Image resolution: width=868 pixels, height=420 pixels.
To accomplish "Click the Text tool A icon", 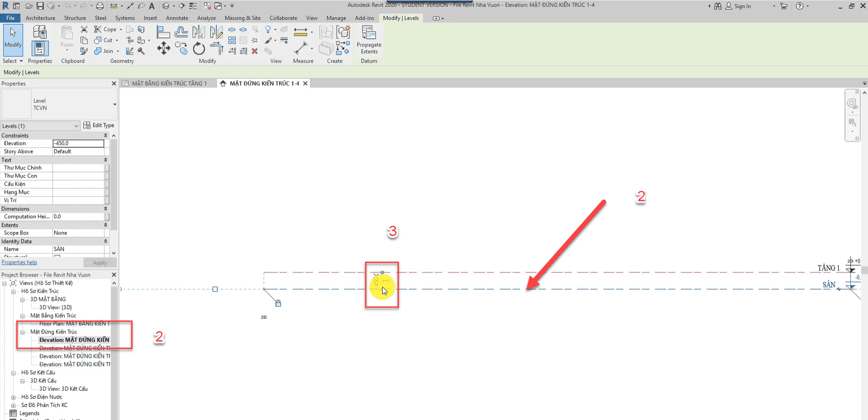I will point(152,6).
